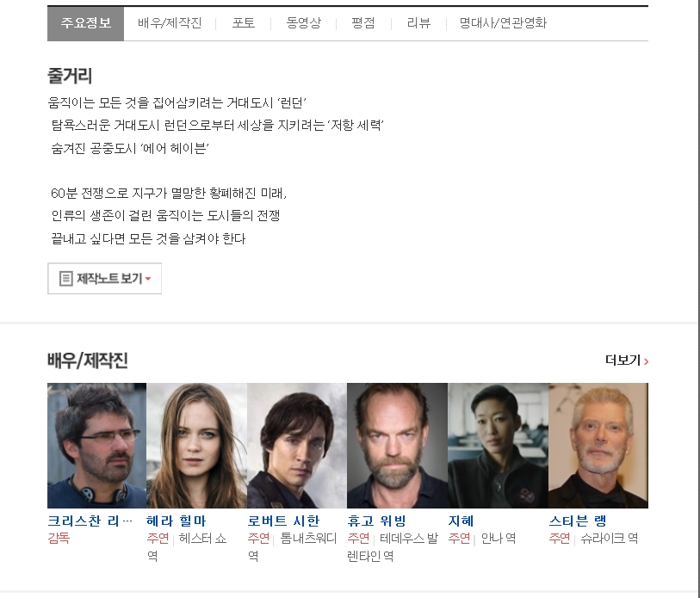Click the document icon in 제작노트 보기
The height and width of the screenshot is (598, 700).
click(65, 279)
